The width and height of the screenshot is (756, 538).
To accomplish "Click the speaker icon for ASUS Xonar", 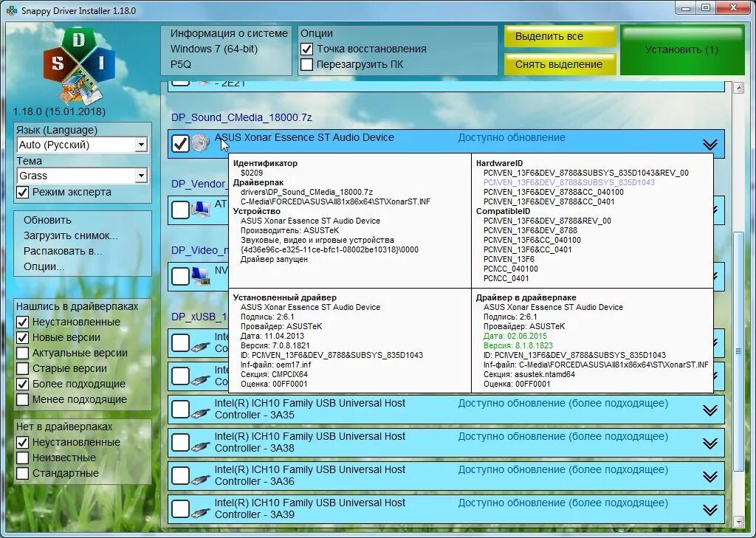I will (x=200, y=143).
